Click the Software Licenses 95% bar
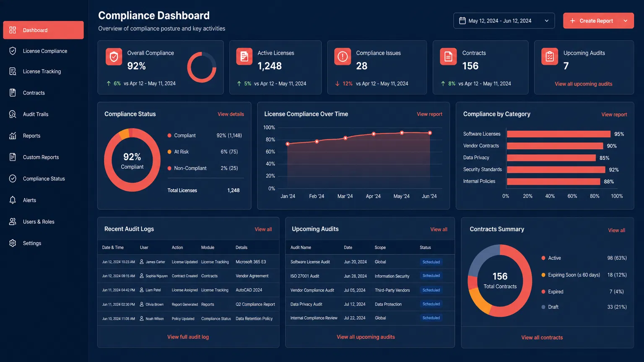The image size is (644, 362). (x=558, y=134)
